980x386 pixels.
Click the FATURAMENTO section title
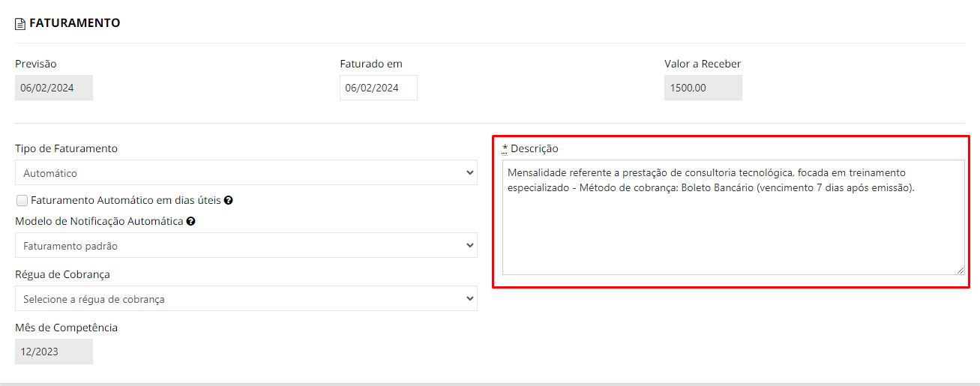(x=74, y=23)
